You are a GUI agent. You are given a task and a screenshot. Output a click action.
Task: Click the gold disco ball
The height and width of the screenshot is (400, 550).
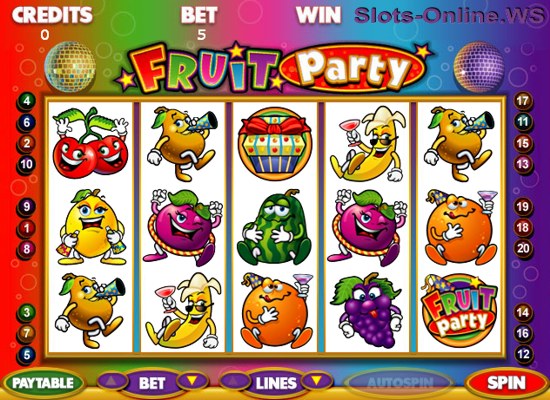click(70, 67)
